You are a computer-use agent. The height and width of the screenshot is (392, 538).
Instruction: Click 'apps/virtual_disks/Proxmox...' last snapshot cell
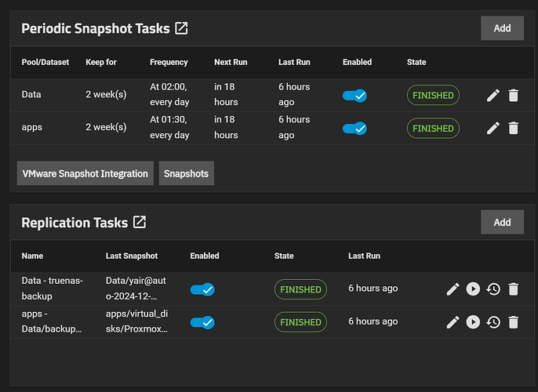(x=136, y=321)
